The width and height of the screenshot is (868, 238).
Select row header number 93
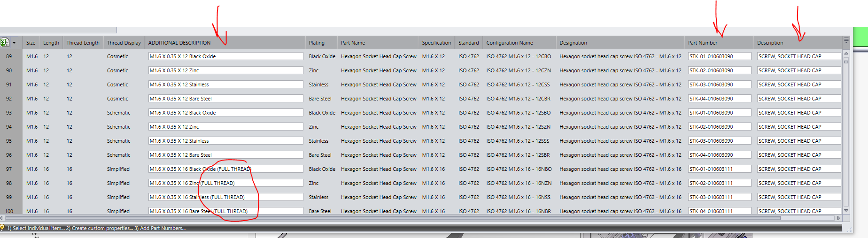click(9, 113)
